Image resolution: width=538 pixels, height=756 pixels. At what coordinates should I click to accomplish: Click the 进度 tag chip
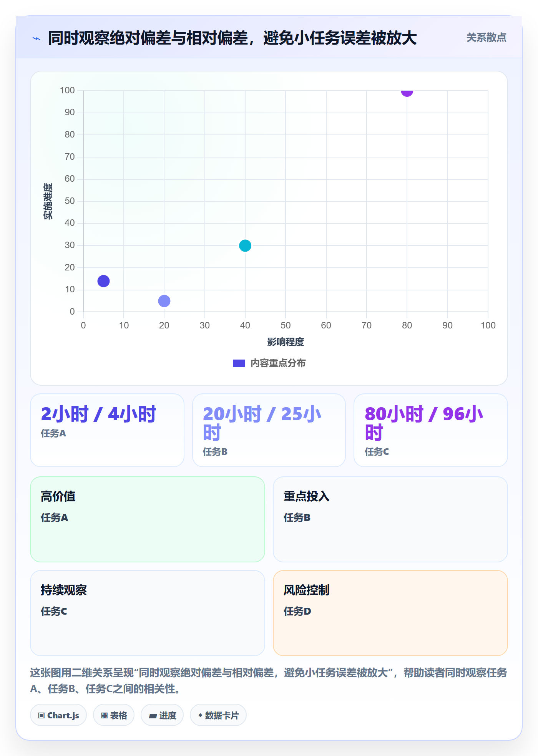click(x=162, y=715)
